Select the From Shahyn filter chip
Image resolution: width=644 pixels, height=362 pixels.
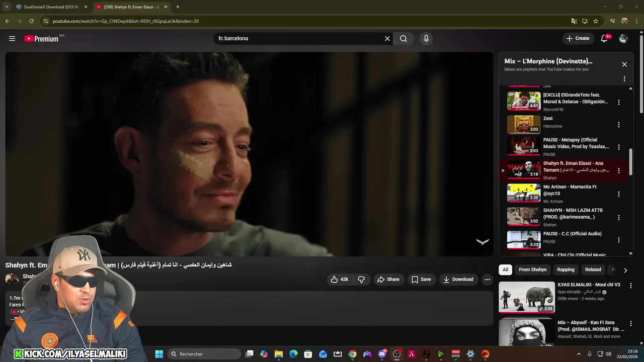[x=533, y=270]
